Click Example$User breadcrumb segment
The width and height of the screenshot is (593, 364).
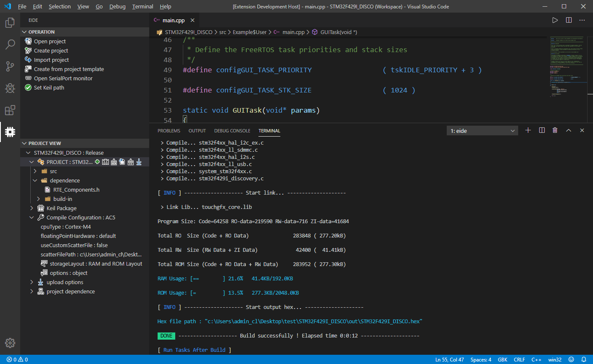(250, 32)
